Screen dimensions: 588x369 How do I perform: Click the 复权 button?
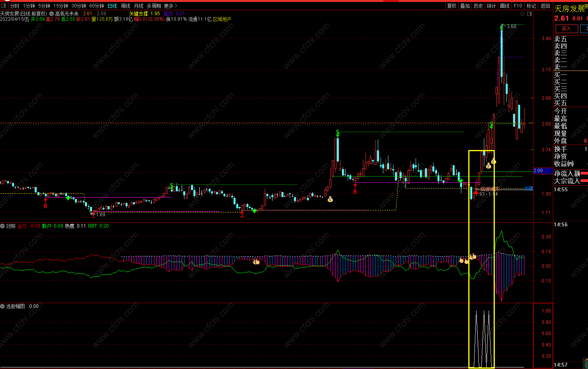coord(452,6)
